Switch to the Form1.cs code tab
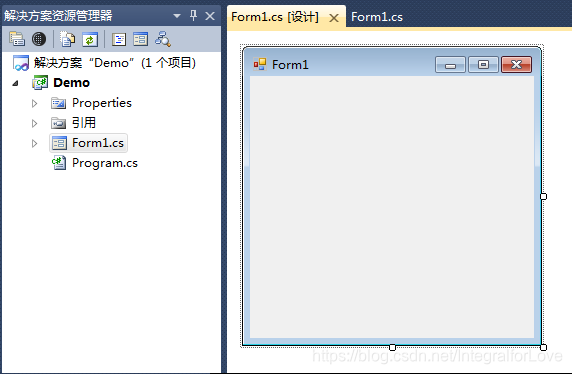572x374 pixels. click(377, 17)
